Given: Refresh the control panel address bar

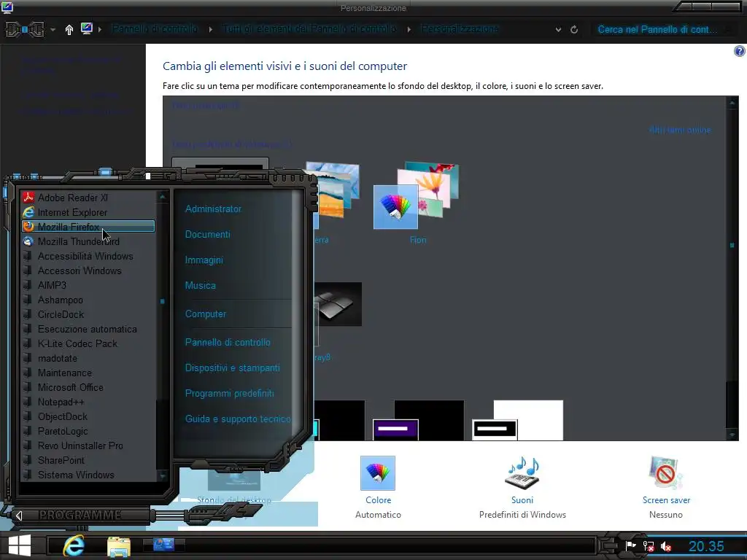Looking at the screenshot, I should coord(574,29).
